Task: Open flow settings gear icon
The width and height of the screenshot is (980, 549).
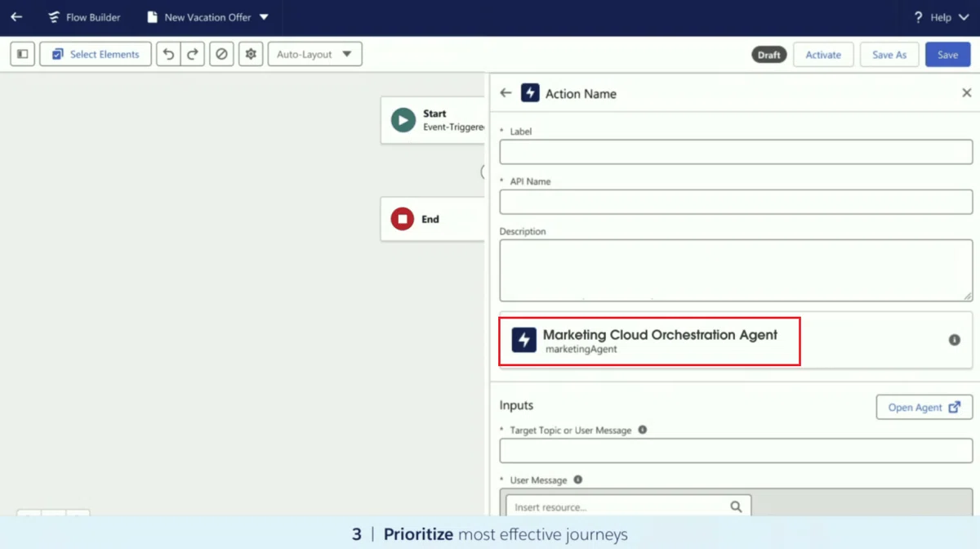Action: pyautogui.click(x=251, y=55)
